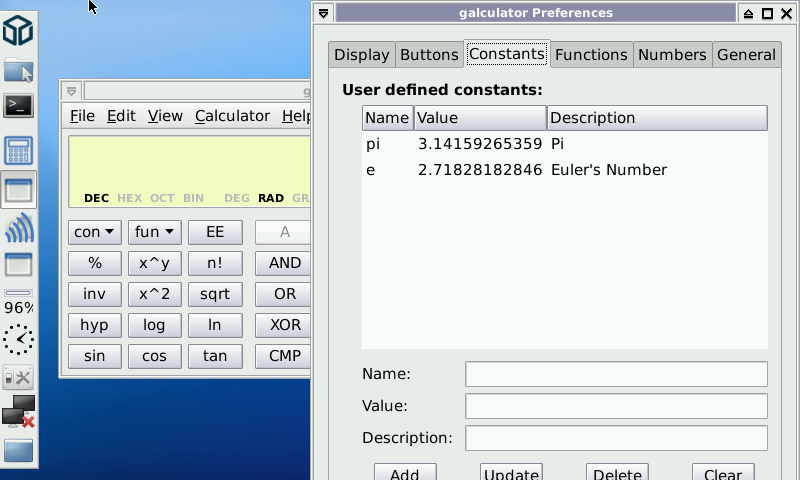Click the log button
Screen dimensions: 800x480
point(155,325)
